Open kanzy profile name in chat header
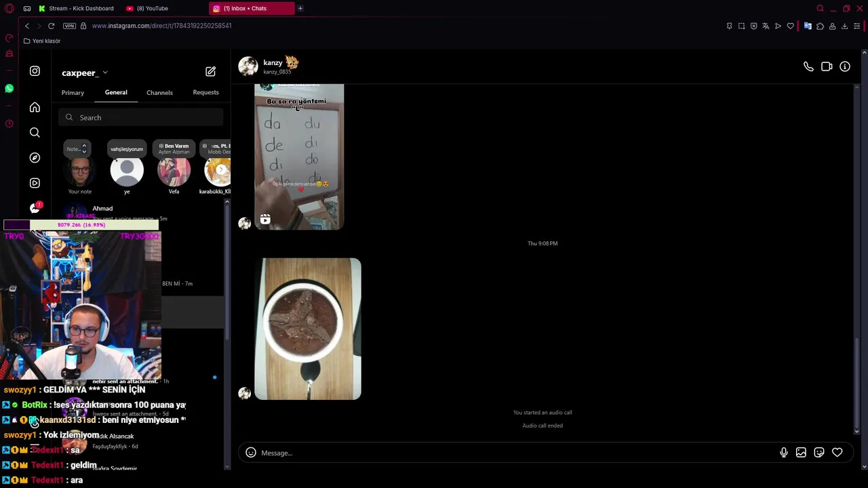This screenshot has width=868, height=488. (x=273, y=62)
